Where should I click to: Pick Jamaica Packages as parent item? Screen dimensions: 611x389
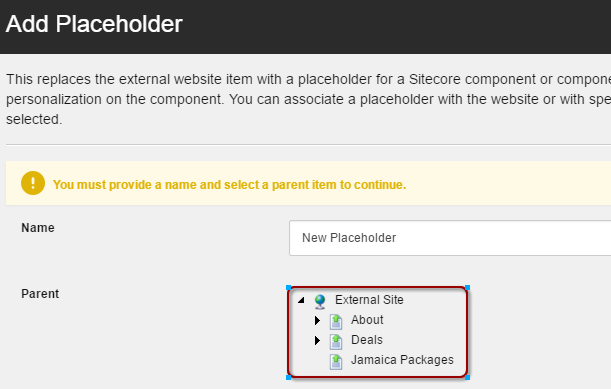(x=402, y=359)
